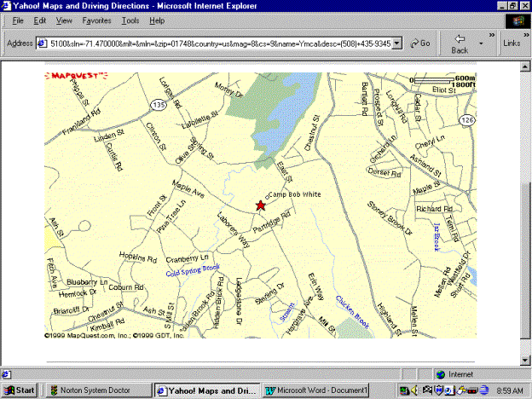
Task: Click the route 126 shield on the map
Action: click(x=467, y=120)
